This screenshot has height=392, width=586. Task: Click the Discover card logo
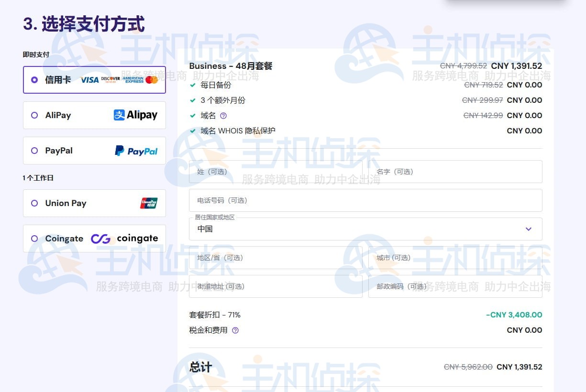tap(111, 80)
